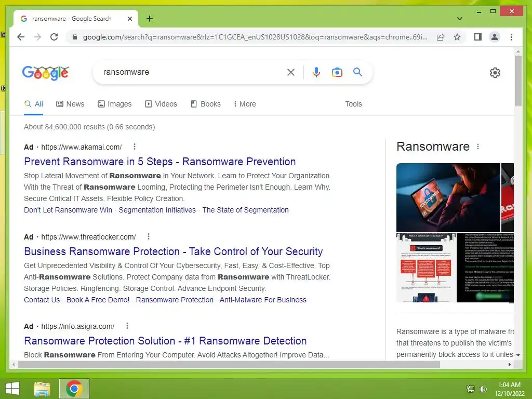Click the Chrome taskbar icon
Viewport: 532px width, 399px height.
point(74,389)
